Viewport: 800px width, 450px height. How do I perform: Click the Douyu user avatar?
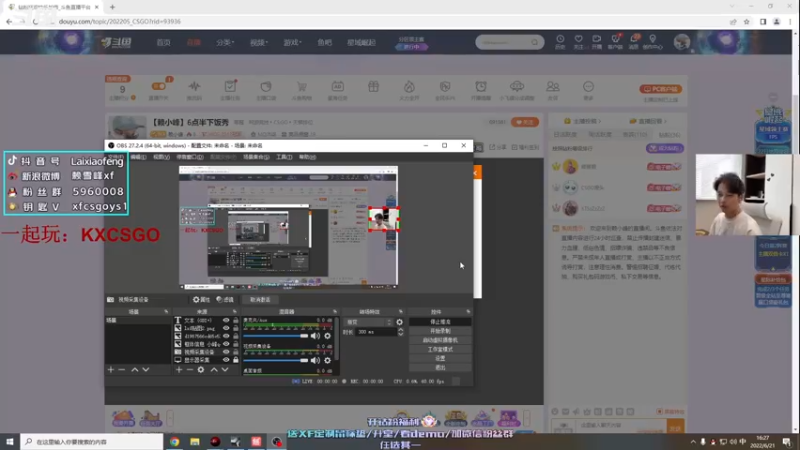point(682,42)
